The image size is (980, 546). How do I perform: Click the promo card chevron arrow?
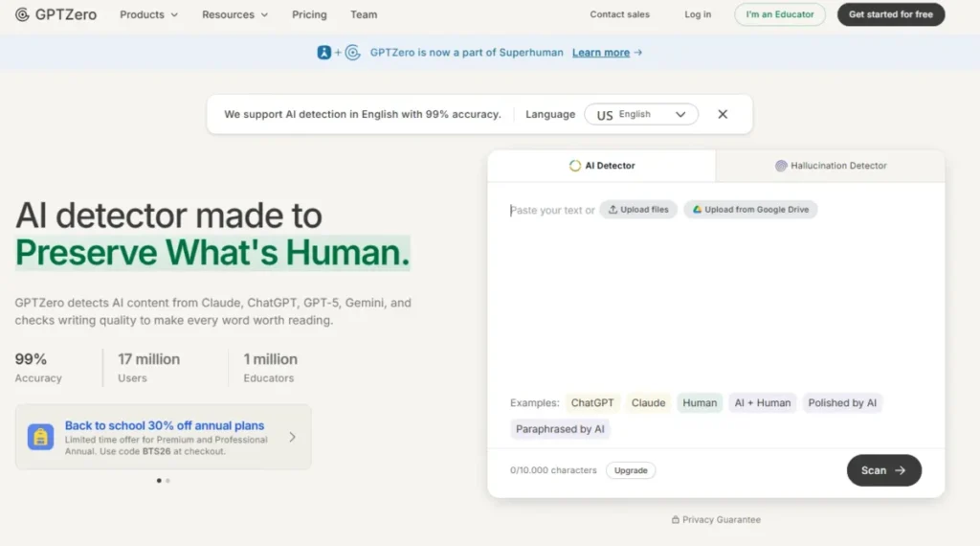(292, 437)
